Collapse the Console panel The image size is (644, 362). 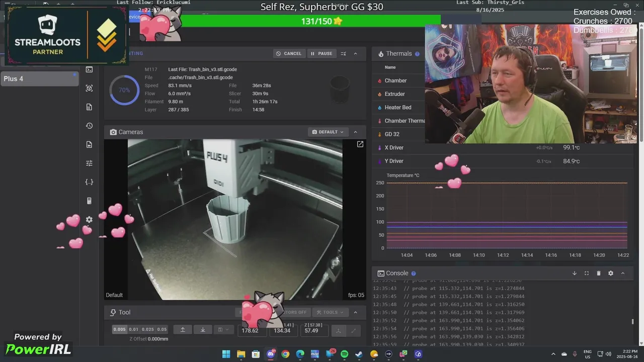point(623,273)
